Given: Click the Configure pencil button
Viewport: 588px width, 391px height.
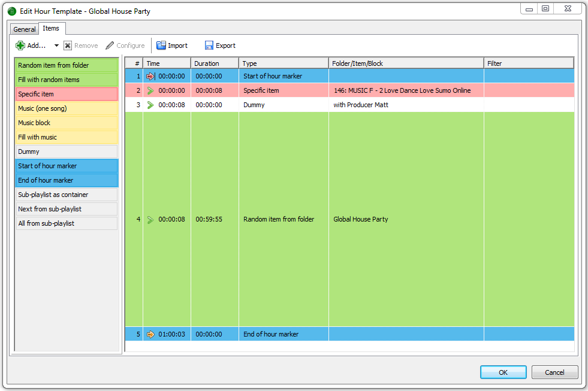Looking at the screenshot, I should point(125,46).
